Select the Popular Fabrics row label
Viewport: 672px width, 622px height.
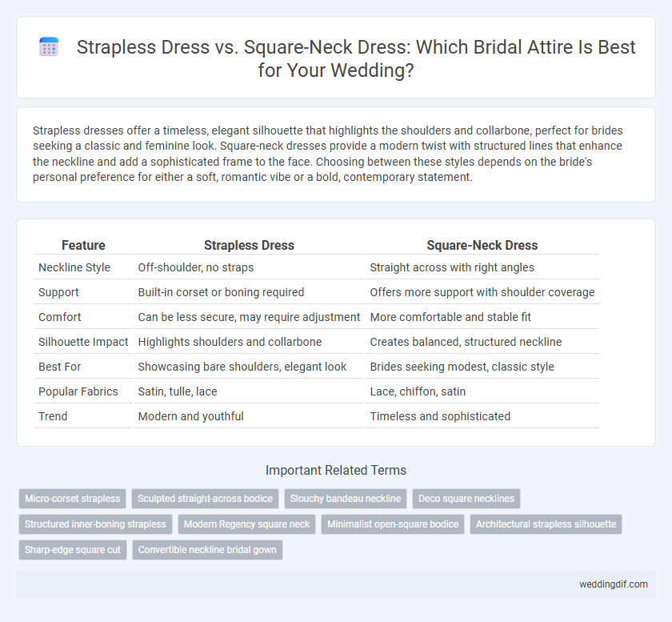(x=78, y=391)
